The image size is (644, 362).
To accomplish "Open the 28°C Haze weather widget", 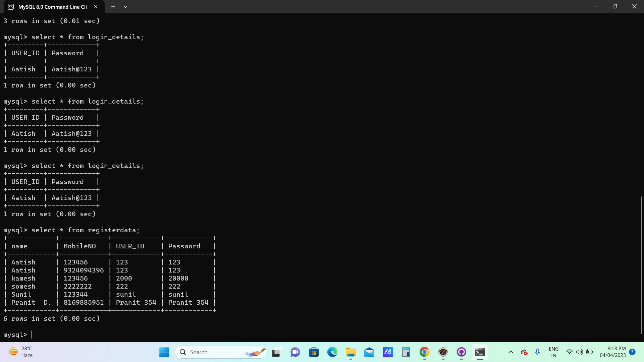I will (20, 352).
